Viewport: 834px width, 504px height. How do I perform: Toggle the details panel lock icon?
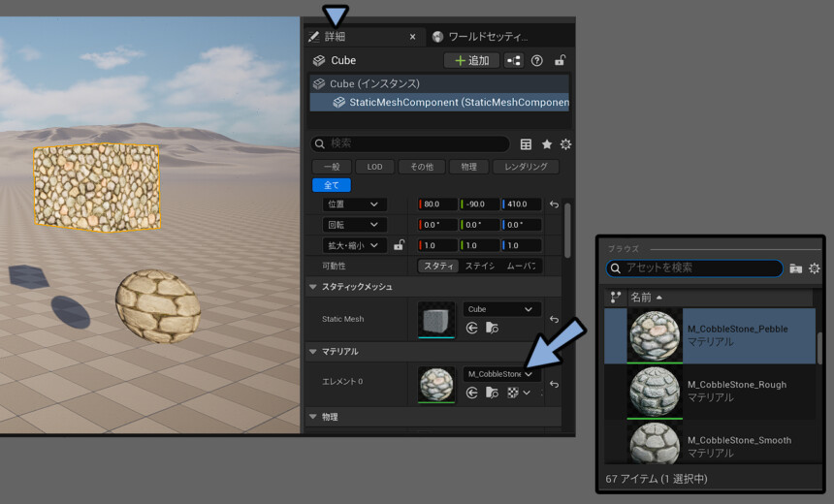(x=560, y=61)
